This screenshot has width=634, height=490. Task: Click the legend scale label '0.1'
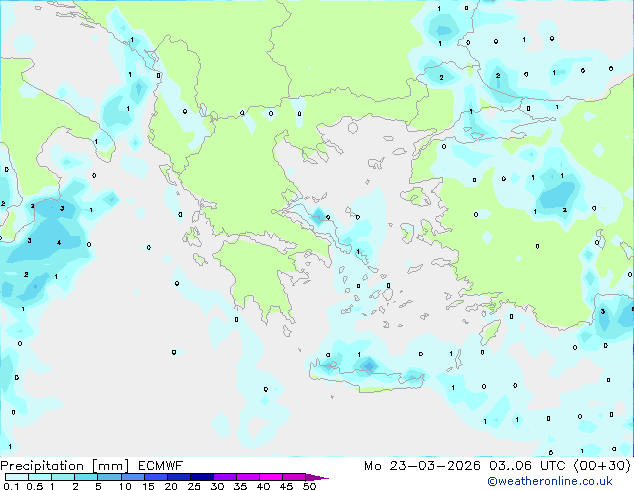coord(11,486)
